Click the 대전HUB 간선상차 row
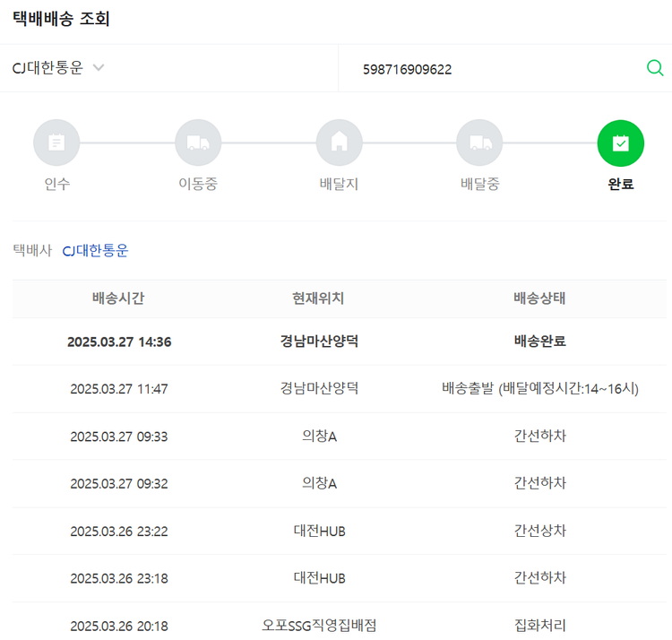 point(339,531)
